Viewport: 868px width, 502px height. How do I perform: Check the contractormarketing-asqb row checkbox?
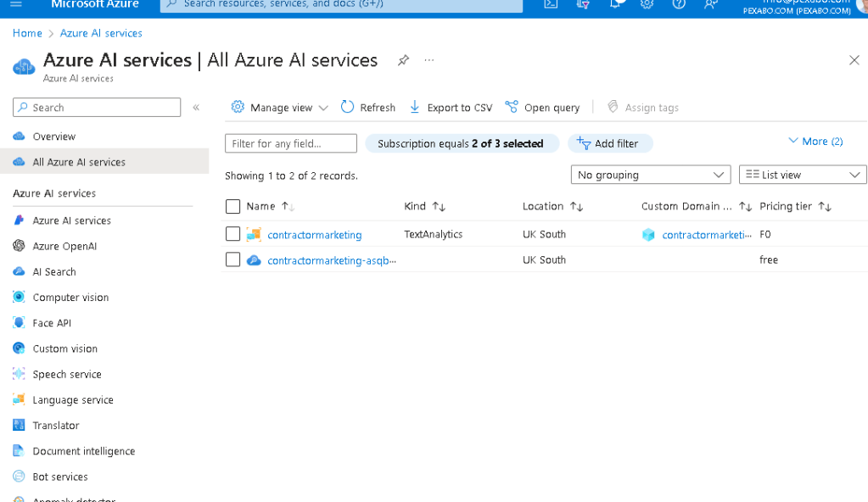point(233,259)
